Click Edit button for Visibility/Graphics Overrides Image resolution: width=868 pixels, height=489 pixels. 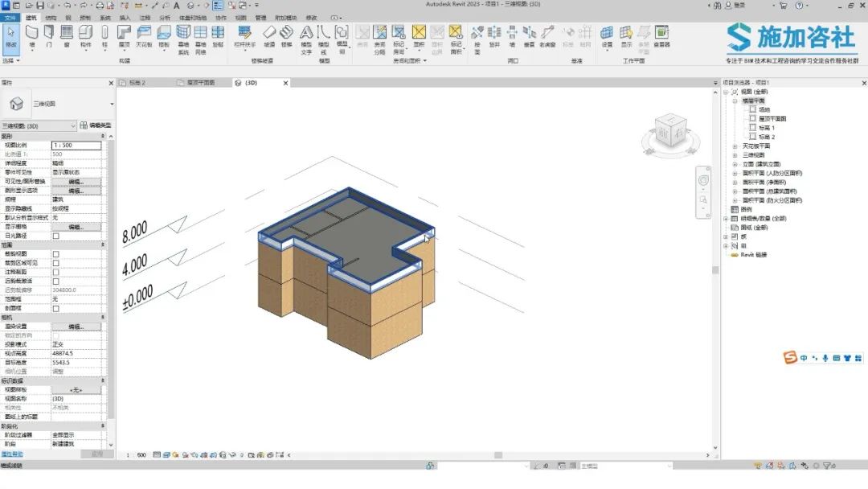point(76,182)
